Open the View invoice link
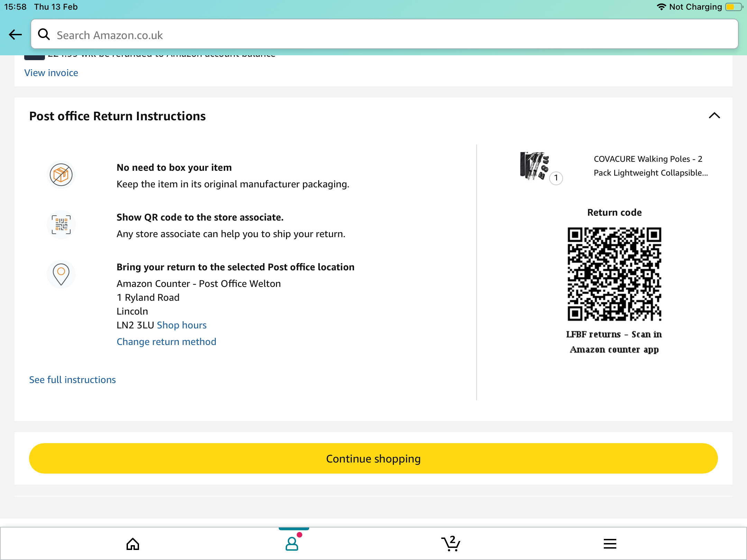This screenshot has height=560, width=747. point(51,73)
